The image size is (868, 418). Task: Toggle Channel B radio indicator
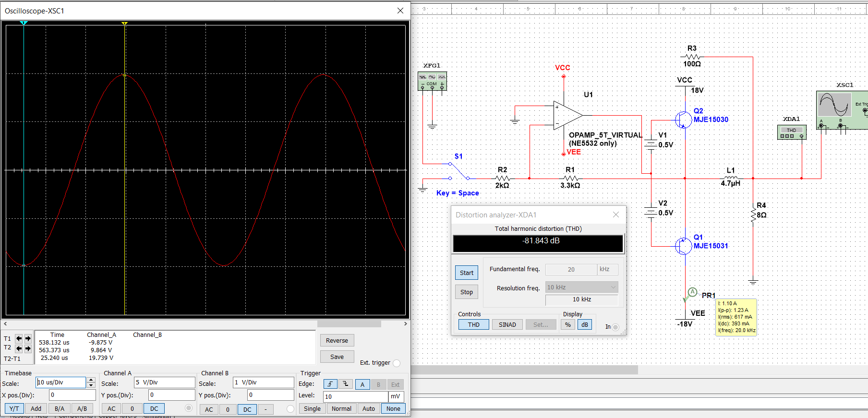pyautogui.click(x=290, y=409)
